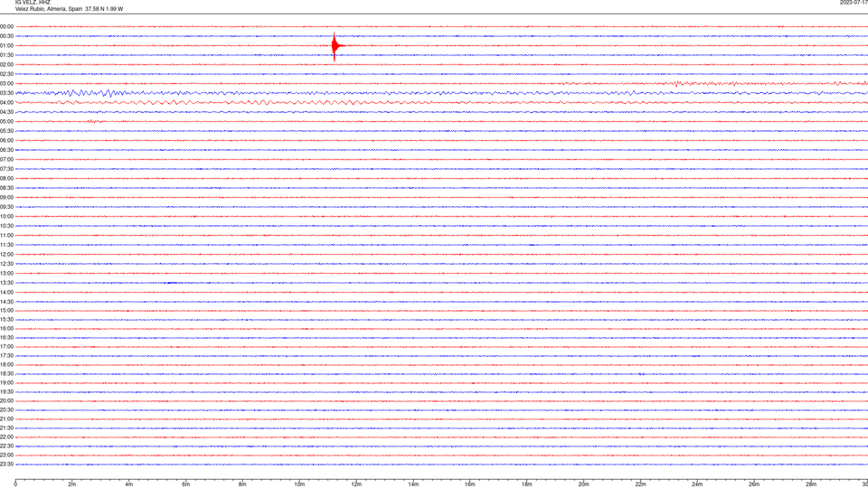Image resolution: width=868 pixels, height=488 pixels.
Task: Select the 15:30 row time
Action: click(x=6, y=320)
